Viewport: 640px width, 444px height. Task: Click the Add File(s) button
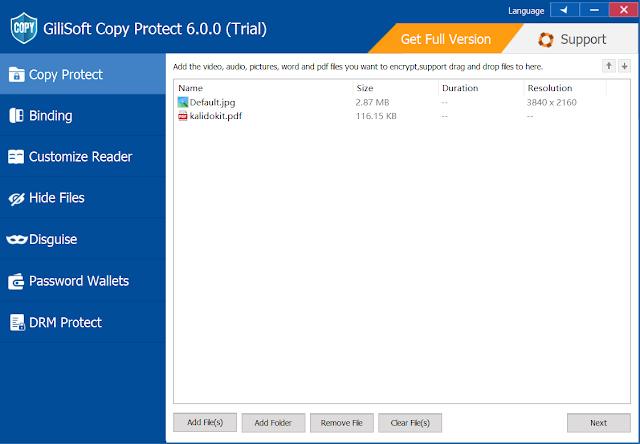click(x=205, y=422)
